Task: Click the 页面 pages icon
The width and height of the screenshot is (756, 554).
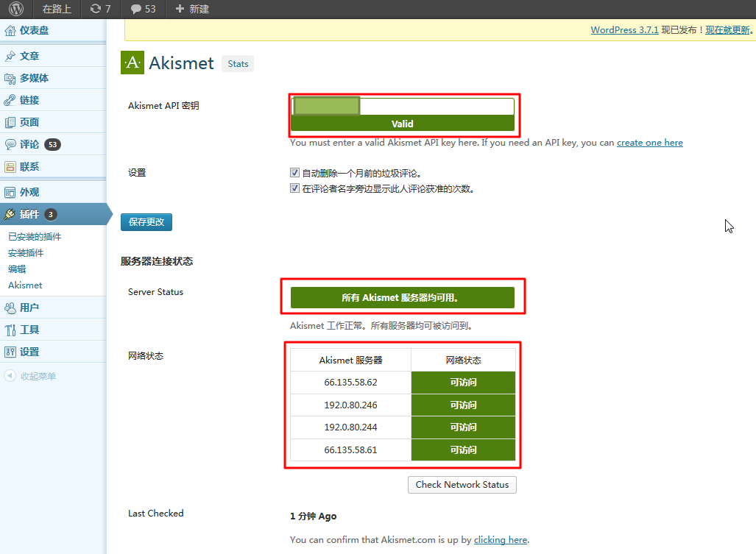Action: click(10, 122)
